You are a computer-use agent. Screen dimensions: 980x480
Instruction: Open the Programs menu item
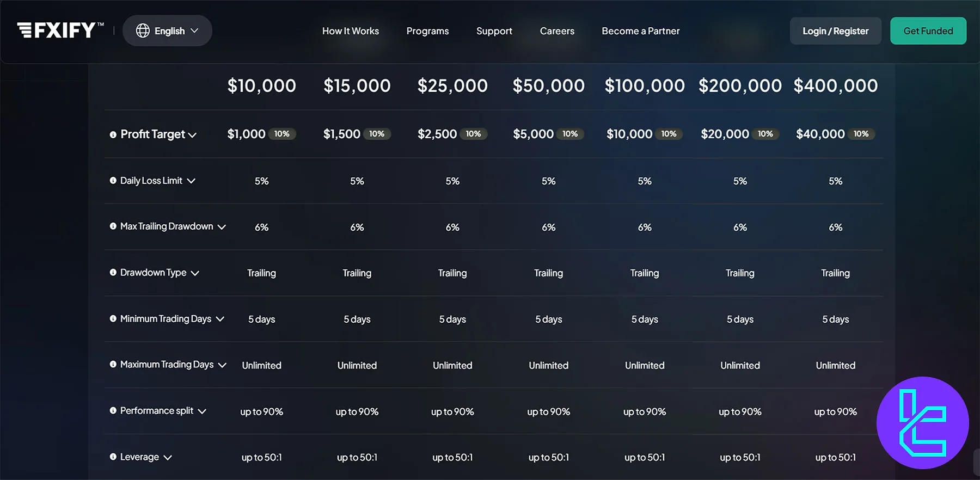(427, 31)
